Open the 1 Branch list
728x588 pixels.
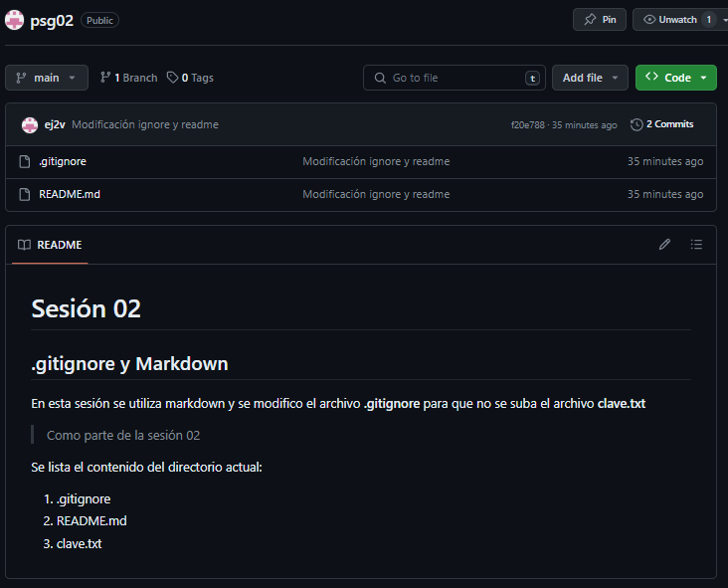tap(128, 78)
